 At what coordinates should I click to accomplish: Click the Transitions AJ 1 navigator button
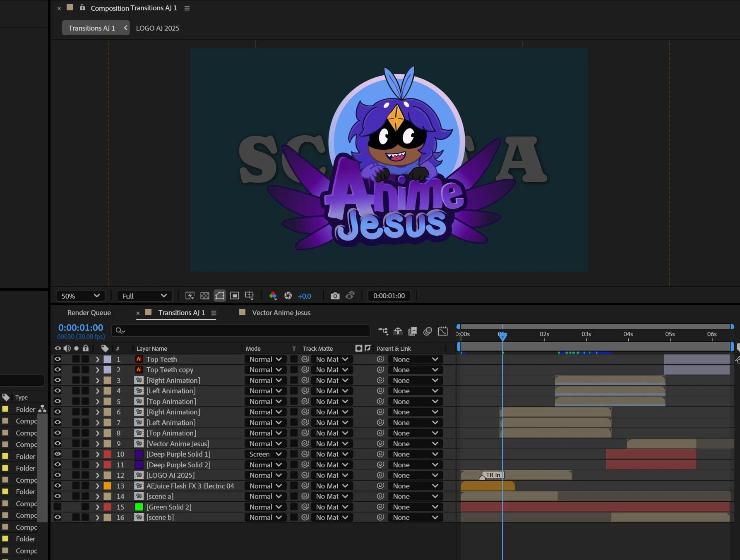(x=96, y=28)
